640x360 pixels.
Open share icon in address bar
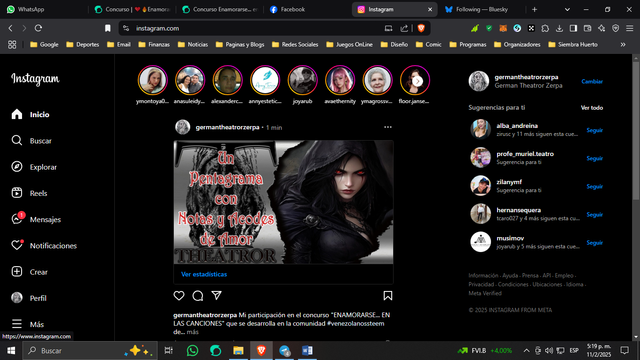point(404,28)
